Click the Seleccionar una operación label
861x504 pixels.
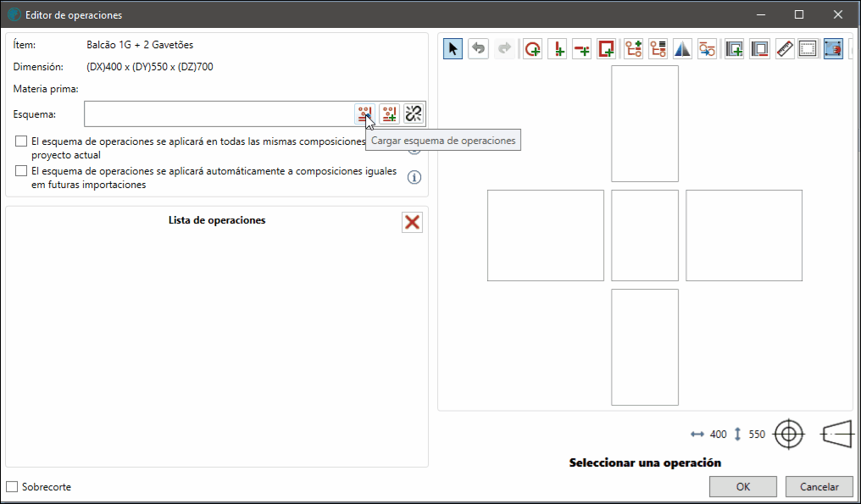[645, 462]
